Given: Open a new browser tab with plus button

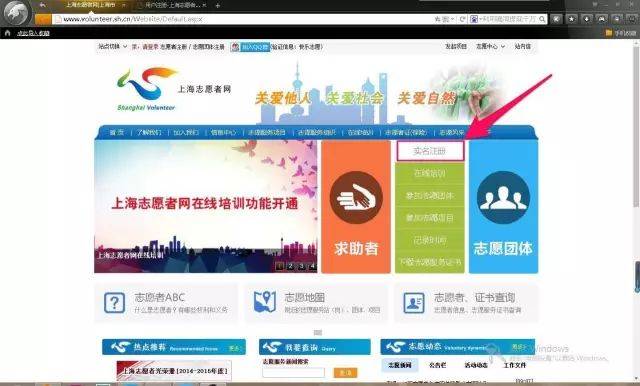Looking at the screenshot, I should coord(218,5).
